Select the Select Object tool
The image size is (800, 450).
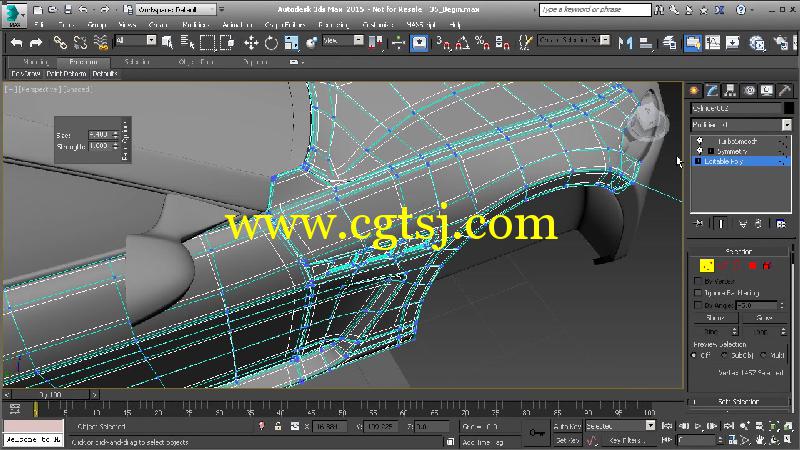point(167,43)
